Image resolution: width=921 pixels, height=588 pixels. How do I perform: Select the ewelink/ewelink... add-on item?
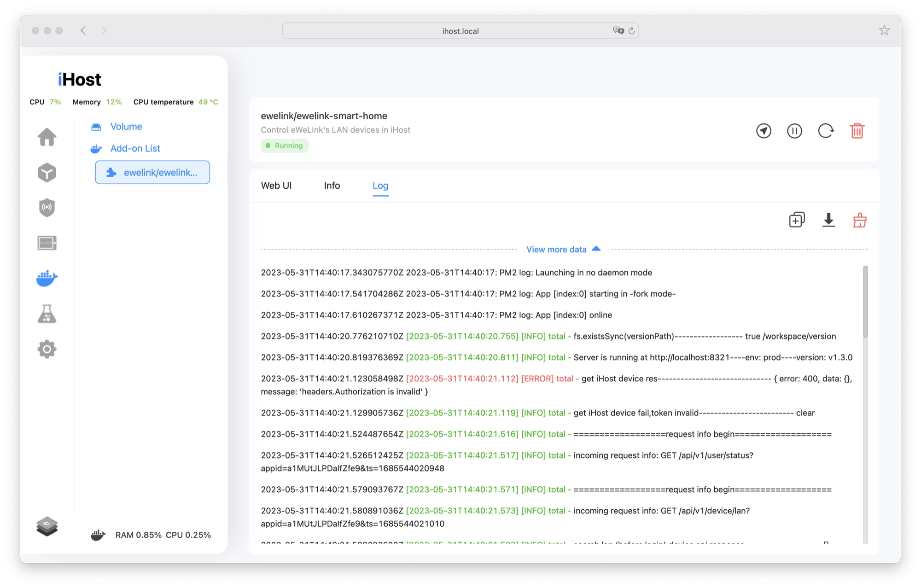click(152, 172)
